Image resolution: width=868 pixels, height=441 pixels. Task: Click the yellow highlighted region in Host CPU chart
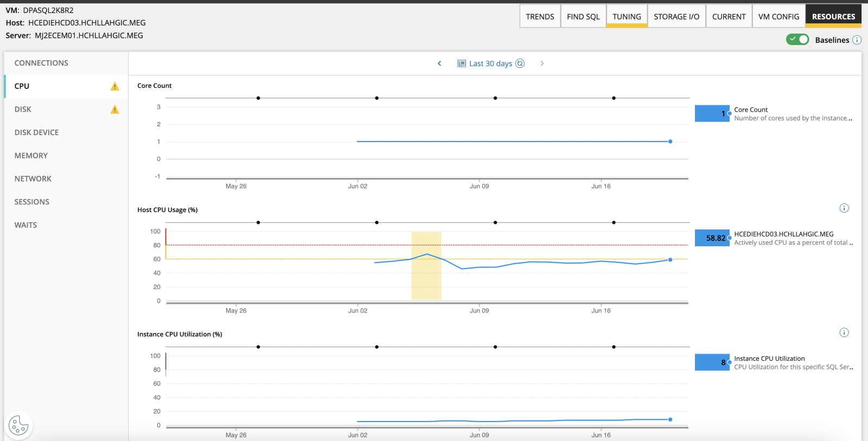click(x=426, y=266)
